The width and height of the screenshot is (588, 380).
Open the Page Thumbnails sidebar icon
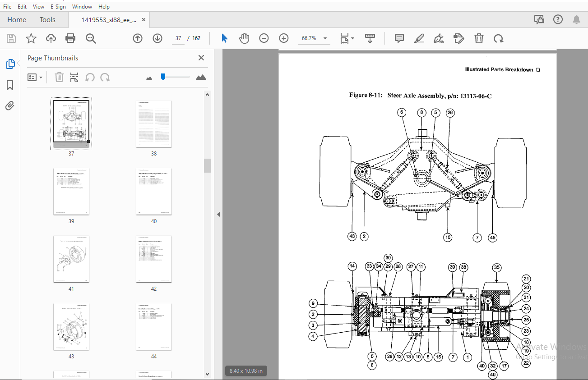(10, 64)
